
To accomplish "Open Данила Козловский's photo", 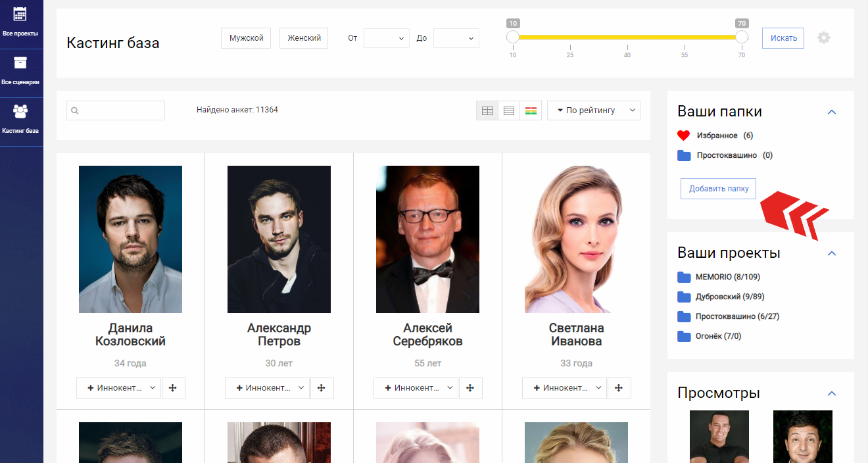I will (x=130, y=239).
